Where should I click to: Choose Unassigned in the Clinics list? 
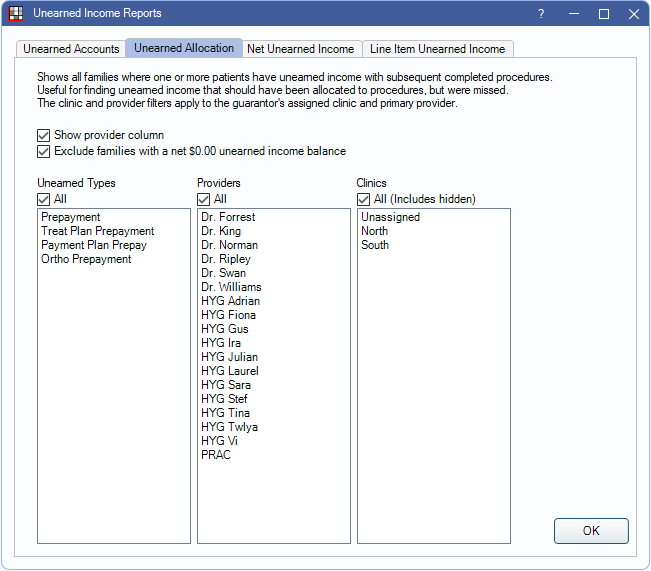tap(390, 217)
